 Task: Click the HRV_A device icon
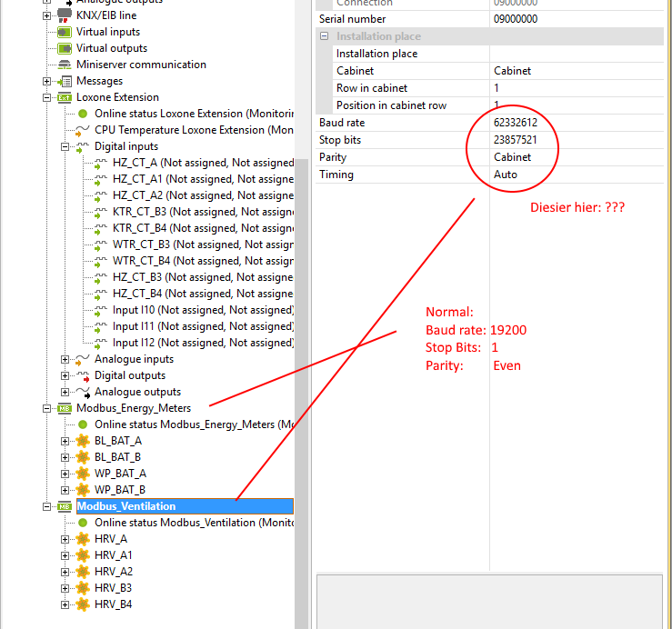[83, 539]
